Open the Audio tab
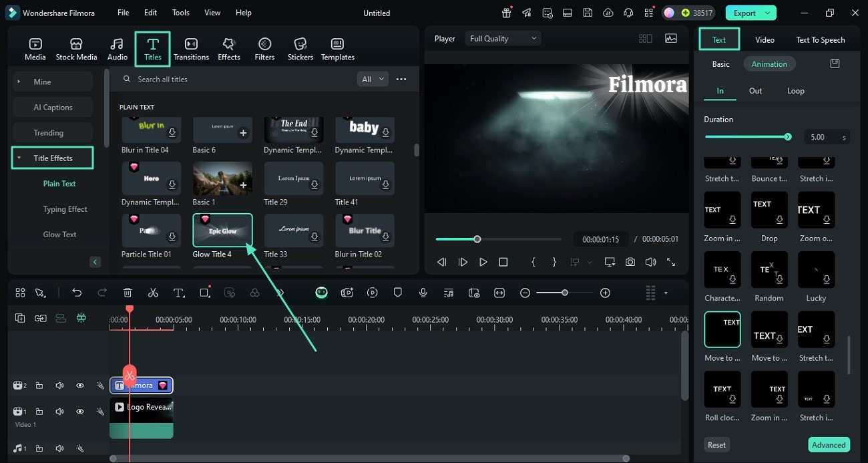This screenshot has width=868, height=463. 118,49
